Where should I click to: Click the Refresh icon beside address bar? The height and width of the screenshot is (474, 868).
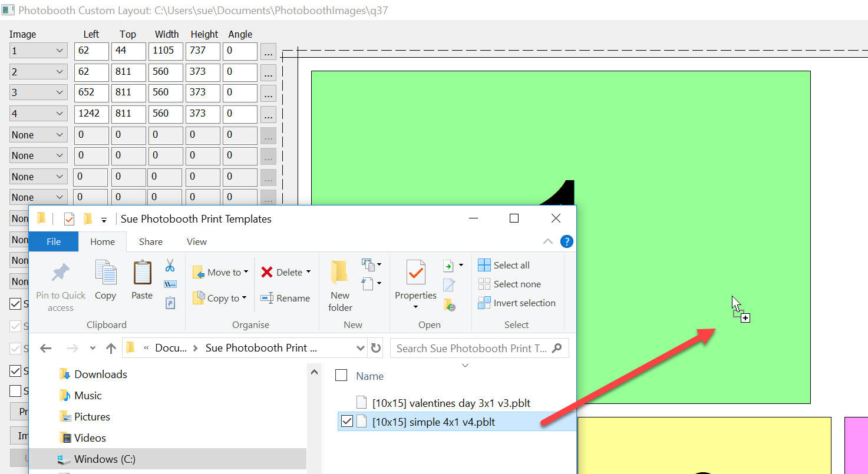(376, 348)
